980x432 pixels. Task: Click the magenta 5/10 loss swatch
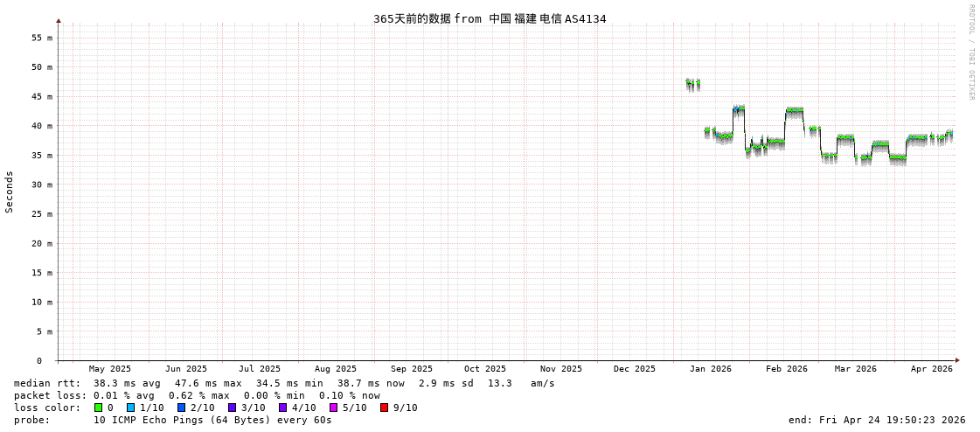pos(333,408)
